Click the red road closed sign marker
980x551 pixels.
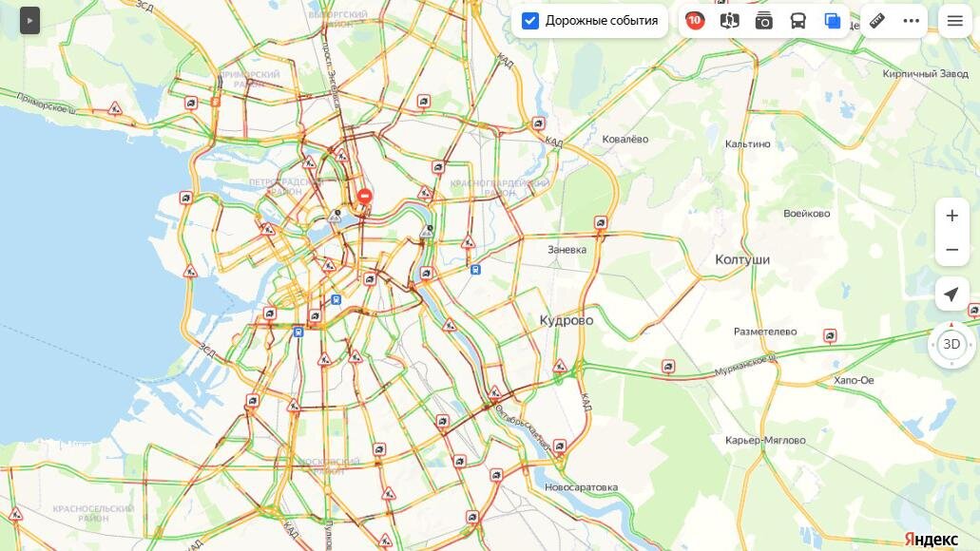tap(364, 196)
